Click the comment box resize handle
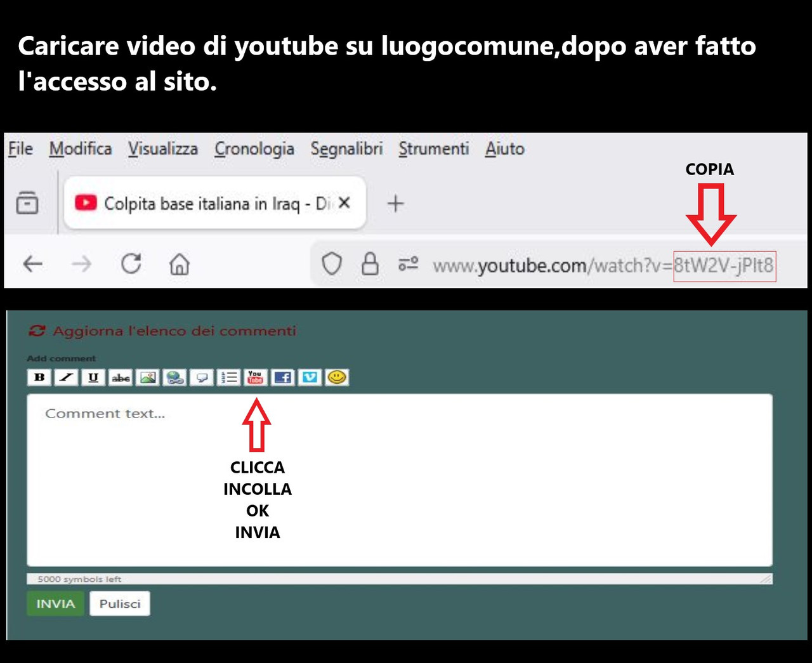Screen dimensions: 812x663 (766, 579)
